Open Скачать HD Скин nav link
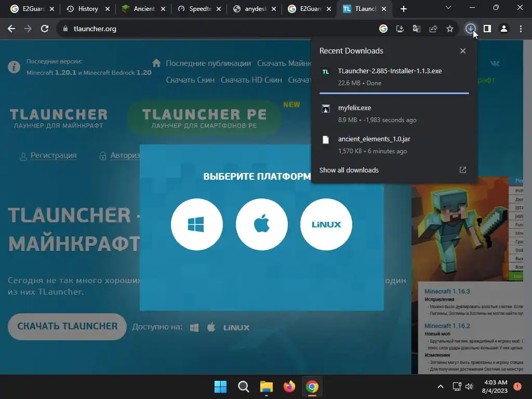This screenshot has width=532, height=399. point(251,80)
